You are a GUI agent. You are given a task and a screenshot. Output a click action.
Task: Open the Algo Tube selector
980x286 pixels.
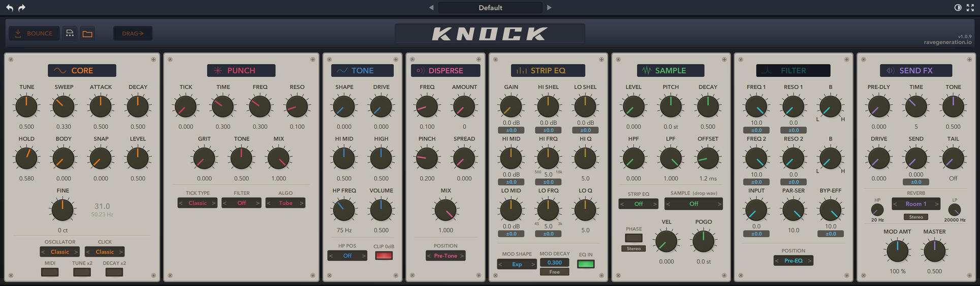tap(286, 203)
